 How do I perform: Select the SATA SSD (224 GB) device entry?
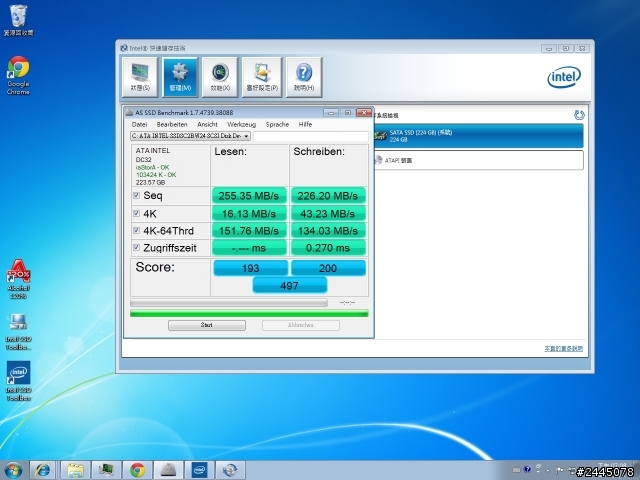pyautogui.click(x=478, y=136)
